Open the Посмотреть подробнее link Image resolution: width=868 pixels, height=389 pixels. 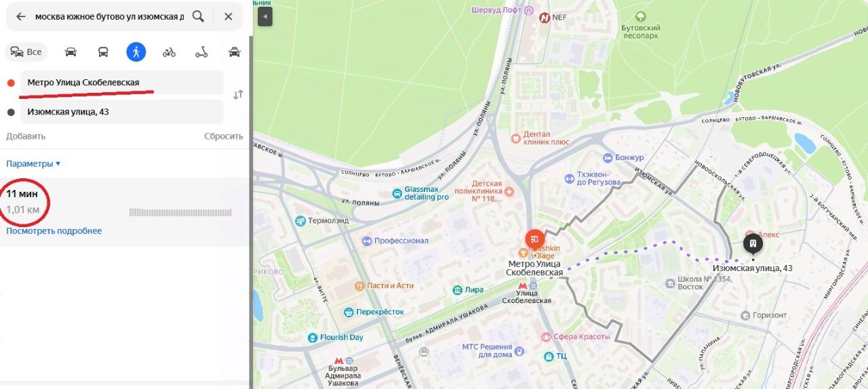[x=54, y=230]
